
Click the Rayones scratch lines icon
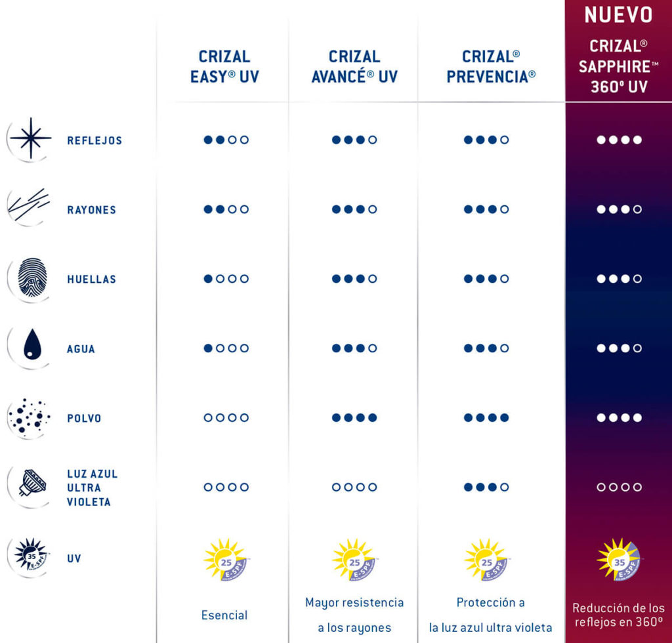(29, 207)
